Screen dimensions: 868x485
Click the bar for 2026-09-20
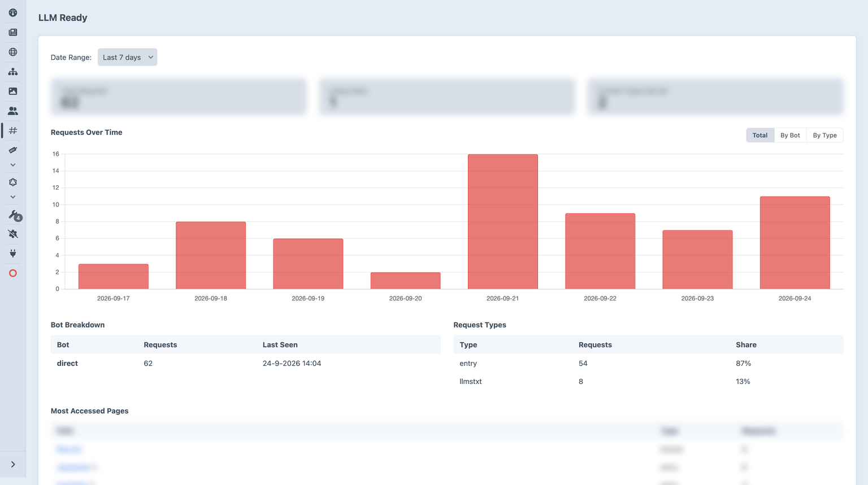click(405, 281)
